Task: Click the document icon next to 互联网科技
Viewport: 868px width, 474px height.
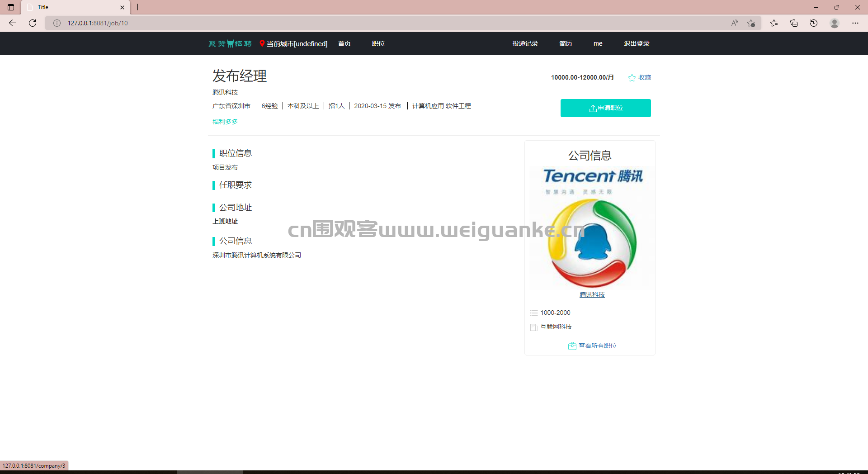Action: click(x=534, y=327)
